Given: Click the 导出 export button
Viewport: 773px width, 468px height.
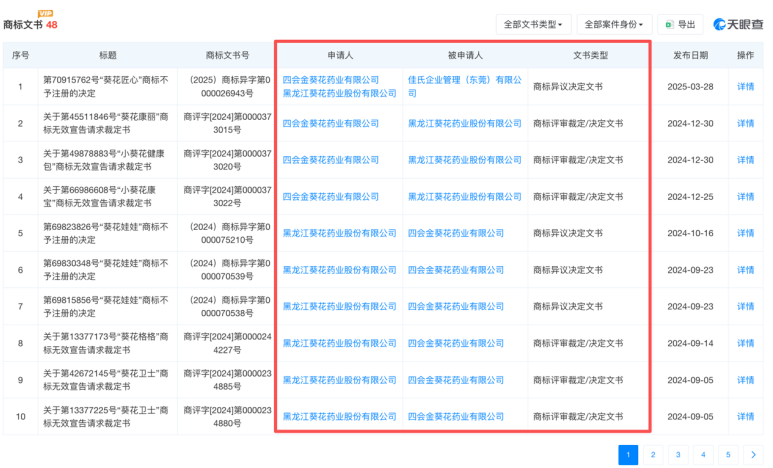Looking at the screenshot, I should pos(681,24).
